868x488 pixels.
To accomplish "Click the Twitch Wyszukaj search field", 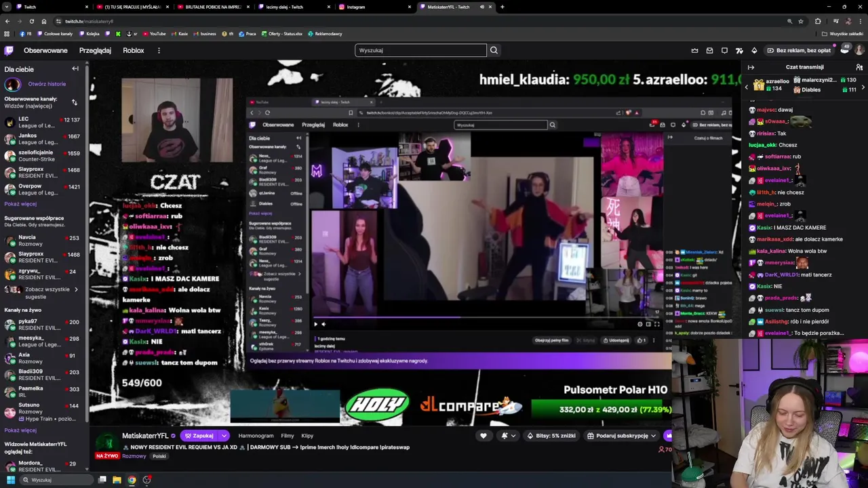I will click(420, 50).
